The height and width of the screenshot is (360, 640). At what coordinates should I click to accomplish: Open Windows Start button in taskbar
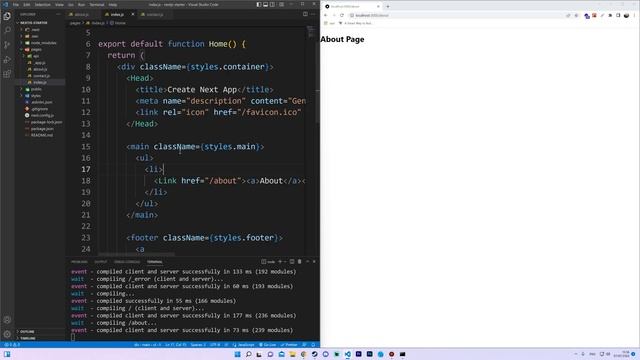[x=237, y=354]
